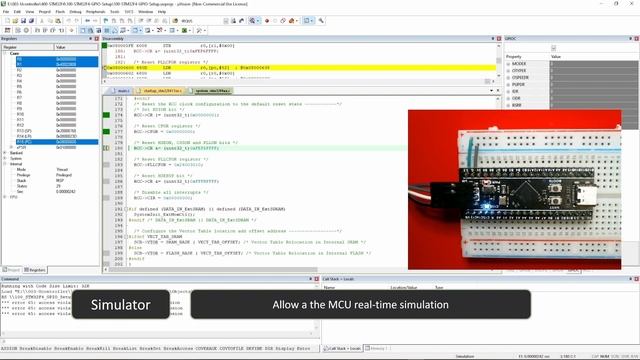The image size is (640, 360).
Task: Click the Serial Windows toolbar icon
Action: pos(147,30)
